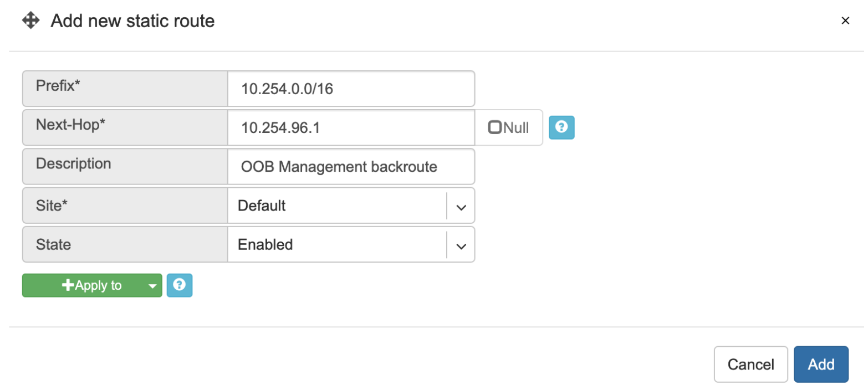
Task: Click the chevron arrow in Site row
Action: click(x=461, y=207)
